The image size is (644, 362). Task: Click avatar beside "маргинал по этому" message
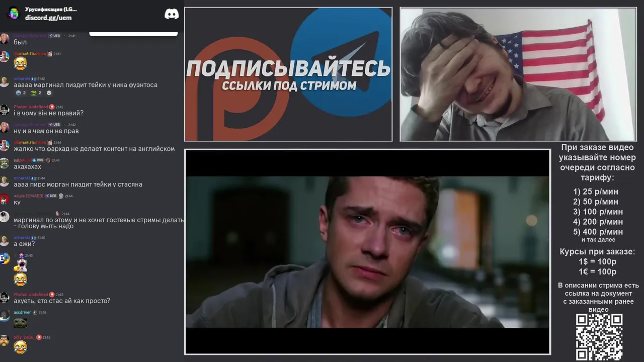pyautogui.click(x=5, y=217)
